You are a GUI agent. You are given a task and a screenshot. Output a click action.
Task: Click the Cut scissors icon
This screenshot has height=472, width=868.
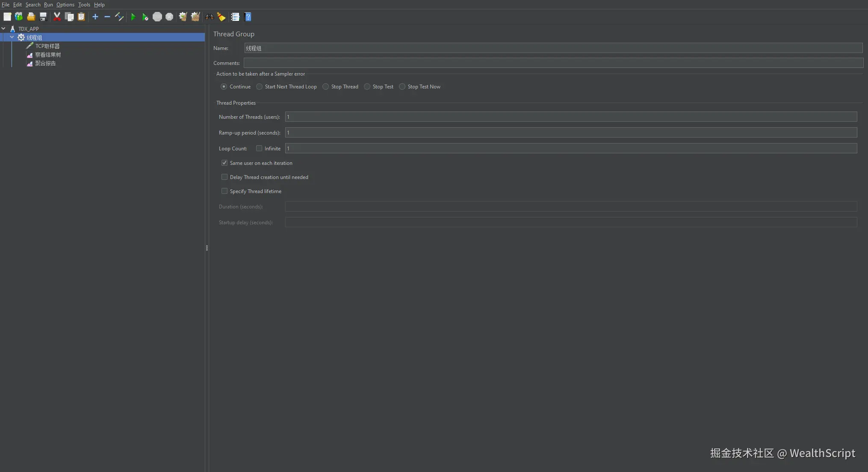57,17
